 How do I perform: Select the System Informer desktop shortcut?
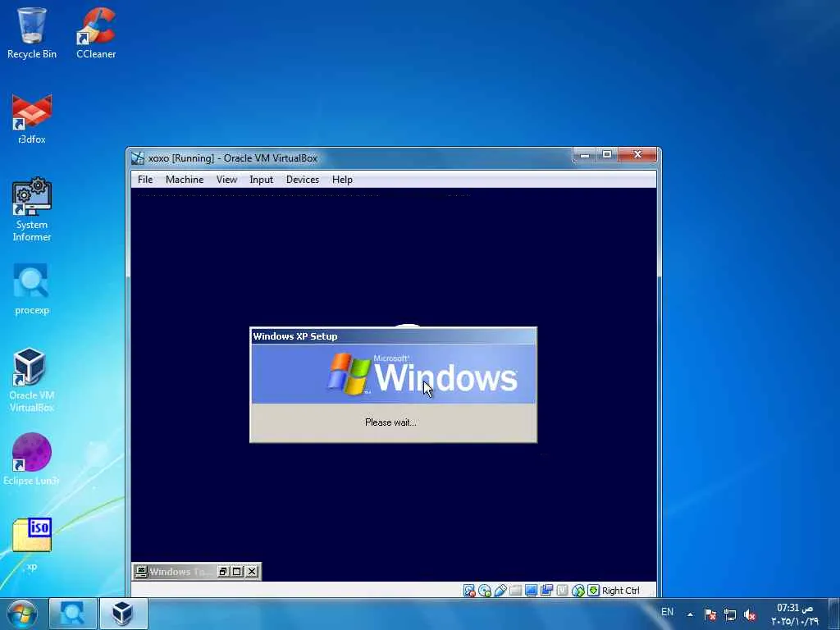[32, 209]
